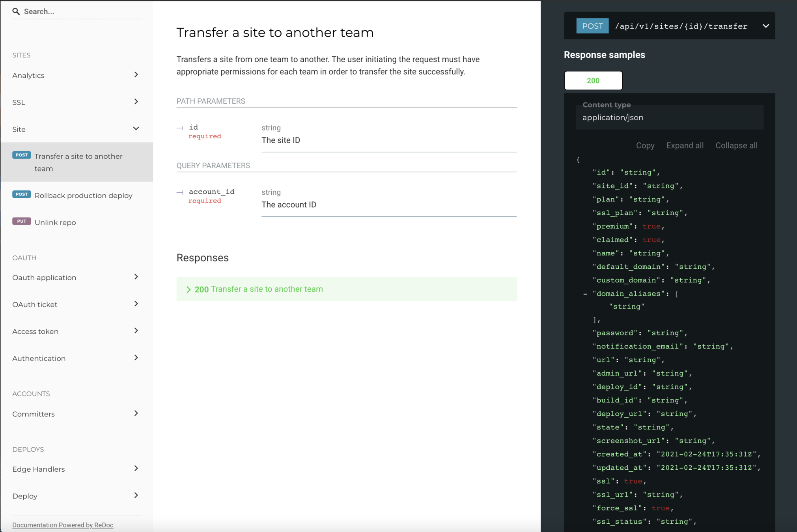This screenshot has height=532, width=797.
Task: Click the search magnifier icon
Action: point(16,11)
